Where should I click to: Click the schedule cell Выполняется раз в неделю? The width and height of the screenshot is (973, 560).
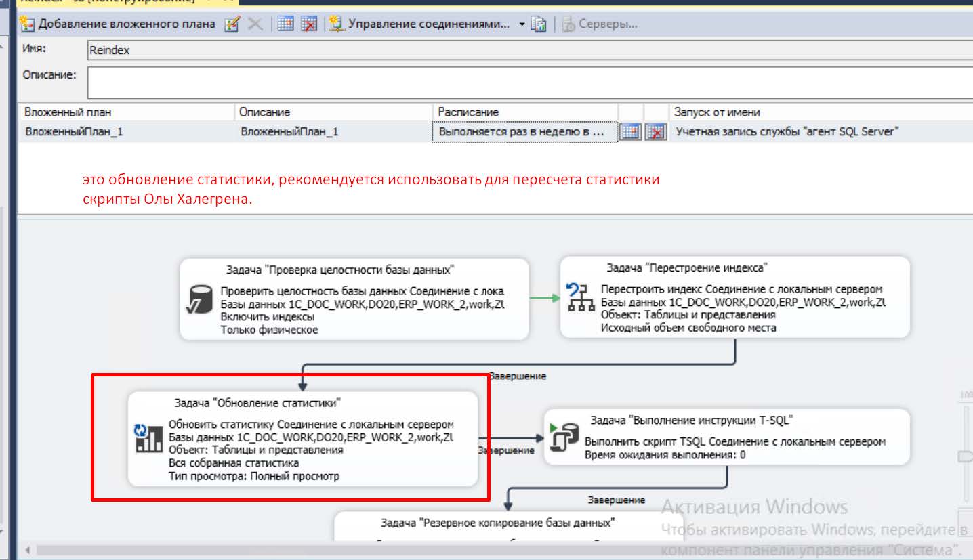(524, 132)
